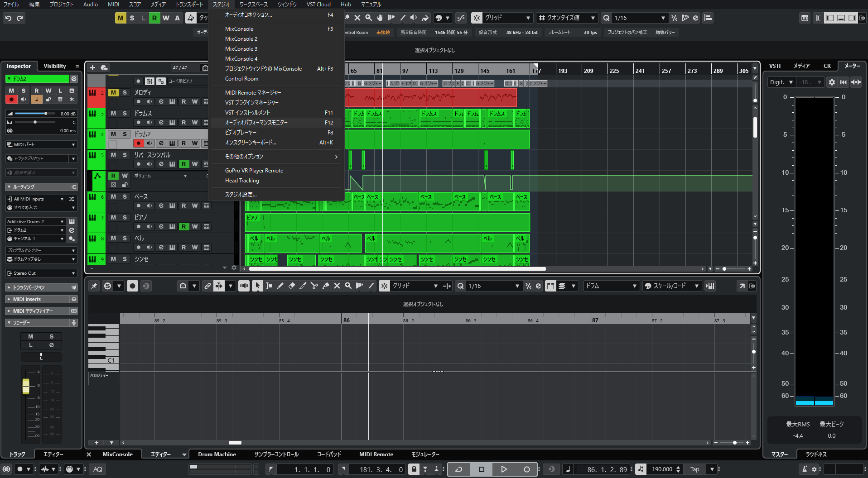Solo the ドラムス track
This screenshot has height=478, width=868.
tap(125, 113)
